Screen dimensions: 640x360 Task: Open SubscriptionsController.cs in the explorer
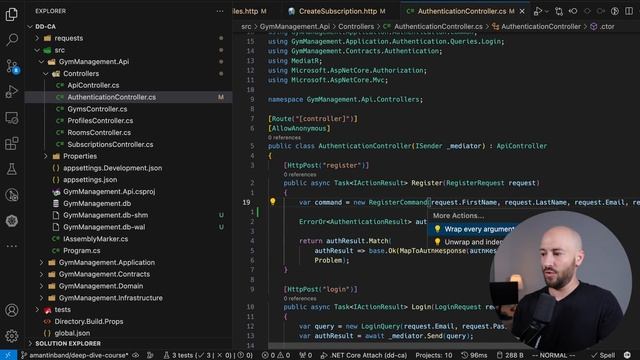(x=110, y=144)
